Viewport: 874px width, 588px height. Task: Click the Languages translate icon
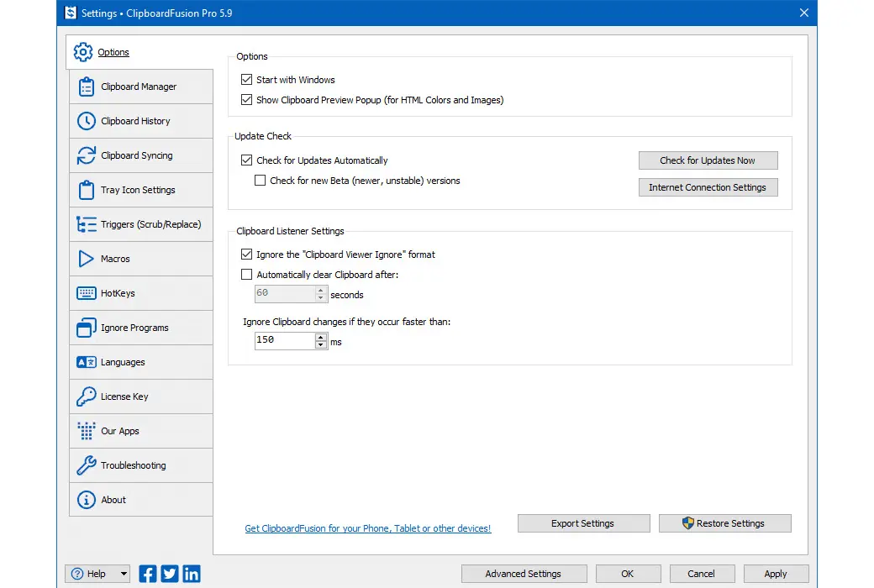[87, 362]
